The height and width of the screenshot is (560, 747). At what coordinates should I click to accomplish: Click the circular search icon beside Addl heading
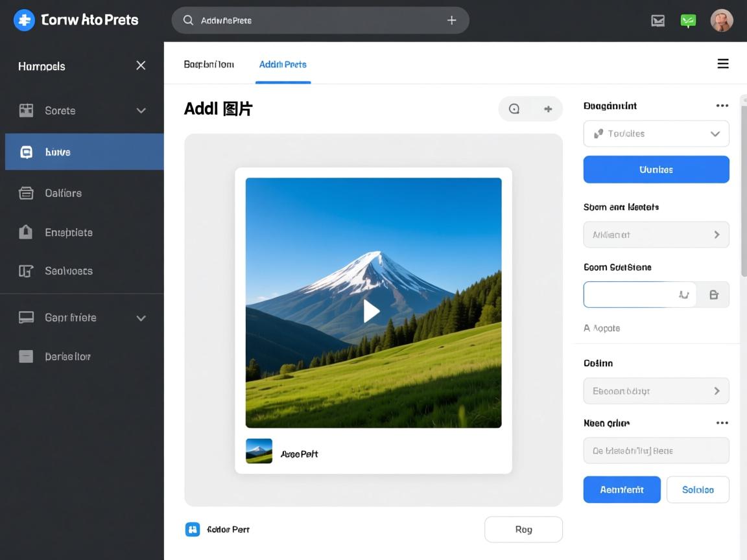tap(514, 109)
